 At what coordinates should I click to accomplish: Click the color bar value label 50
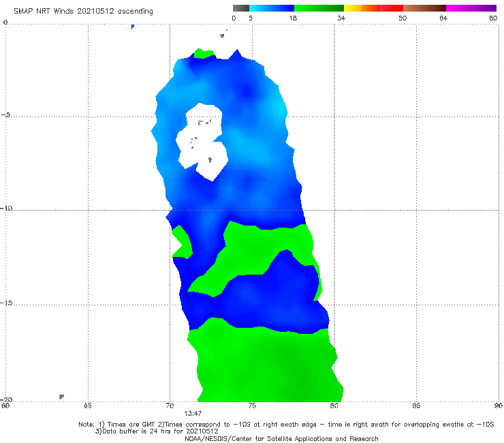403,18
